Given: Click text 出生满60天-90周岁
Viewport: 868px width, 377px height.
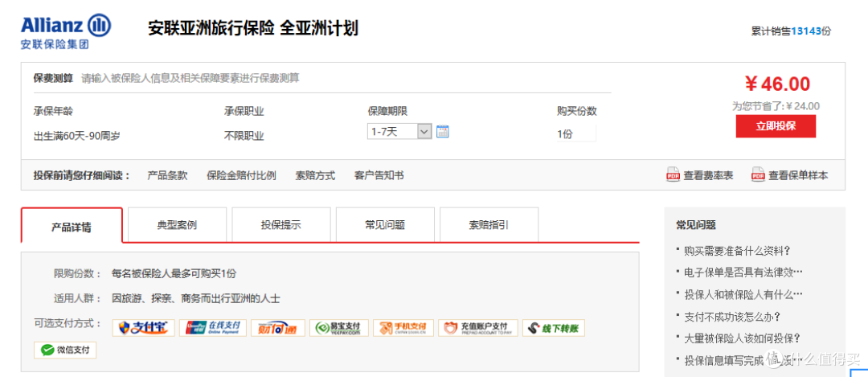Looking at the screenshot, I should pyautogui.click(x=76, y=136).
